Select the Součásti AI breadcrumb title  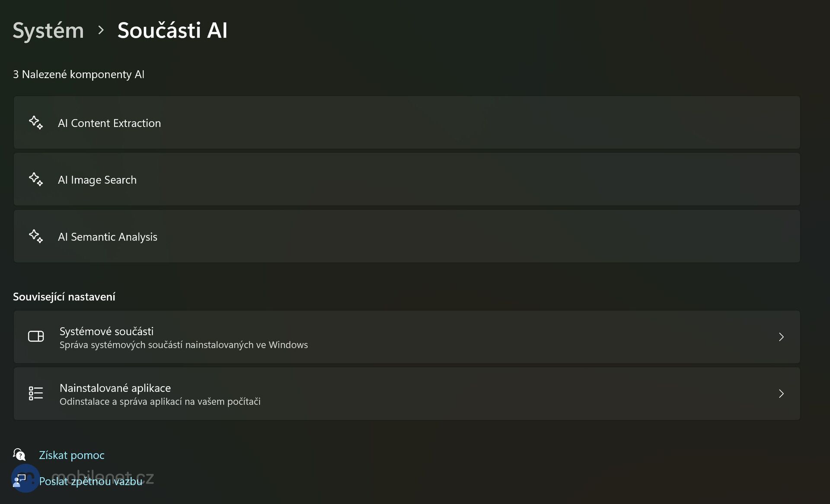pyautogui.click(x=172, y=30)
